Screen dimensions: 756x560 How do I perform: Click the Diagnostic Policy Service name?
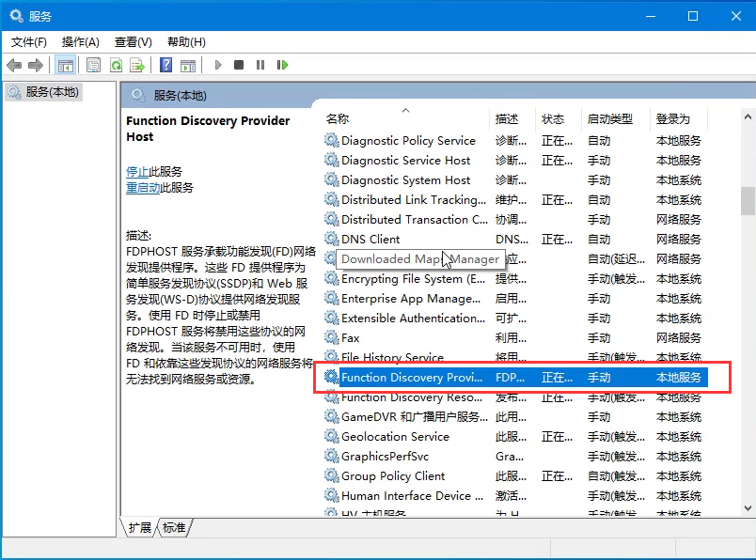(408, 140)
